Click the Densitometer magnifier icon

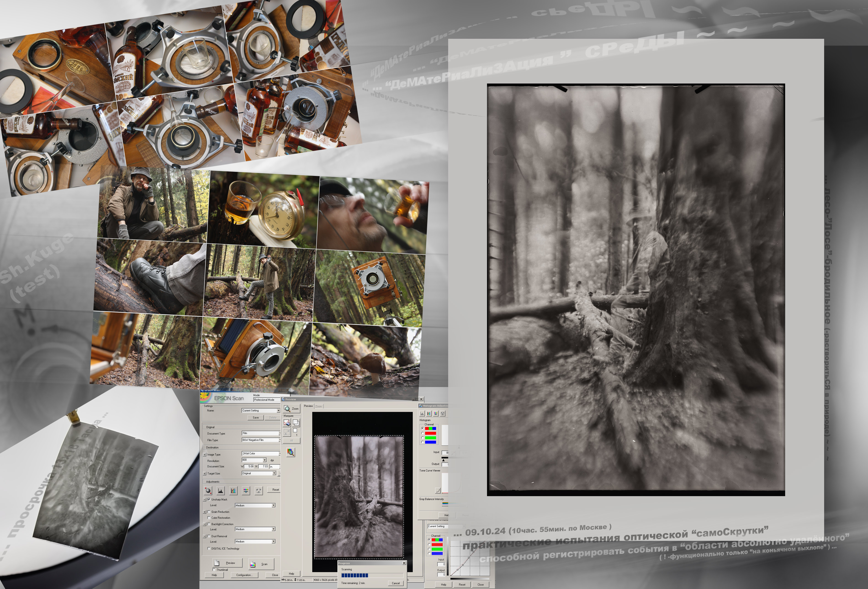pyautogui.click(x=291, y=452)
